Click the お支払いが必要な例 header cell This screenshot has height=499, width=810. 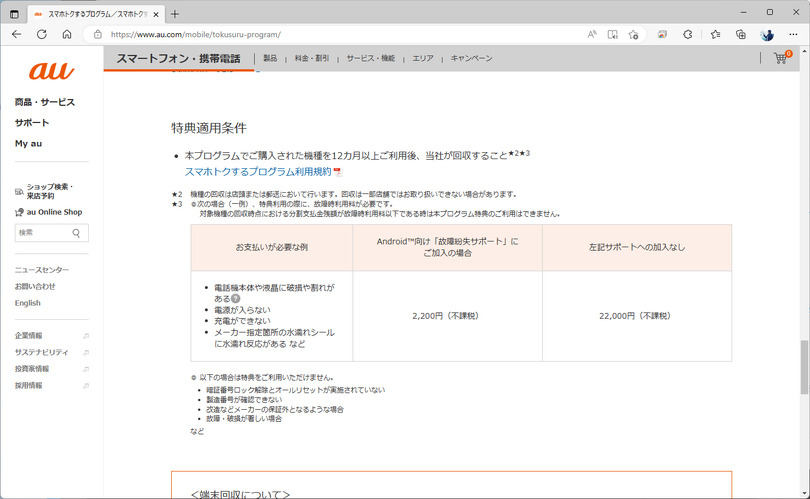click(x=272, y=247)
